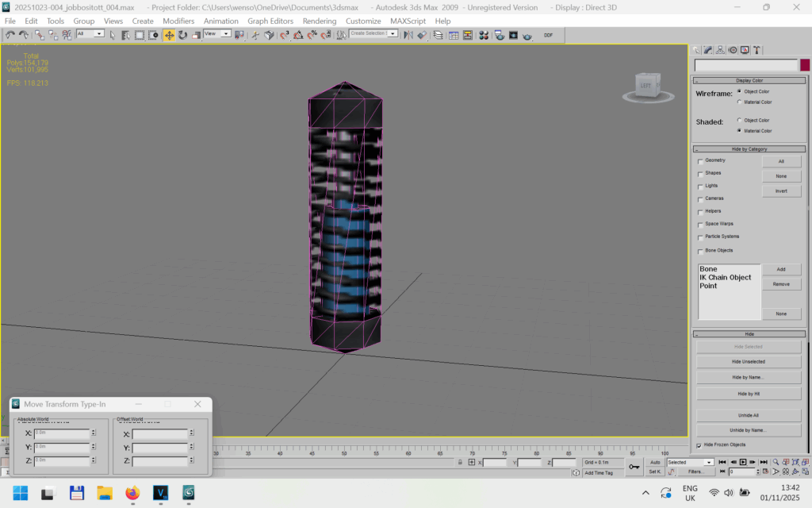Open the Modifiers menu

[x=178, y=21]
